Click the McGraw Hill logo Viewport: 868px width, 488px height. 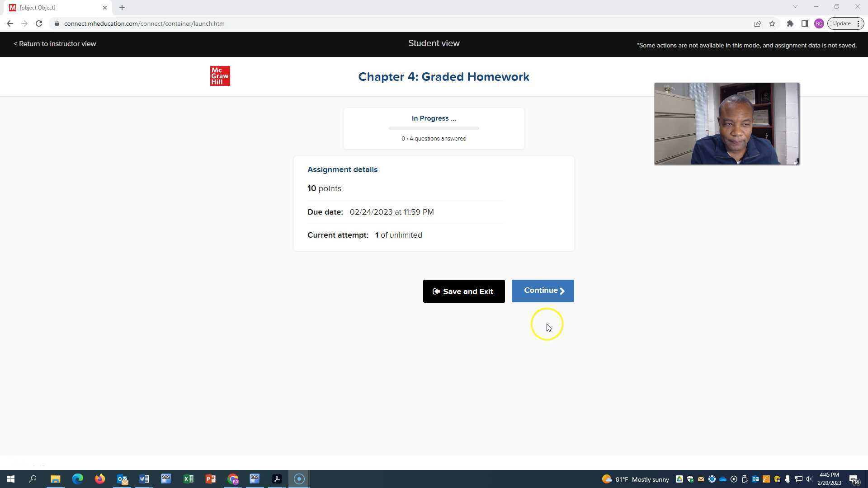[220, 75]
